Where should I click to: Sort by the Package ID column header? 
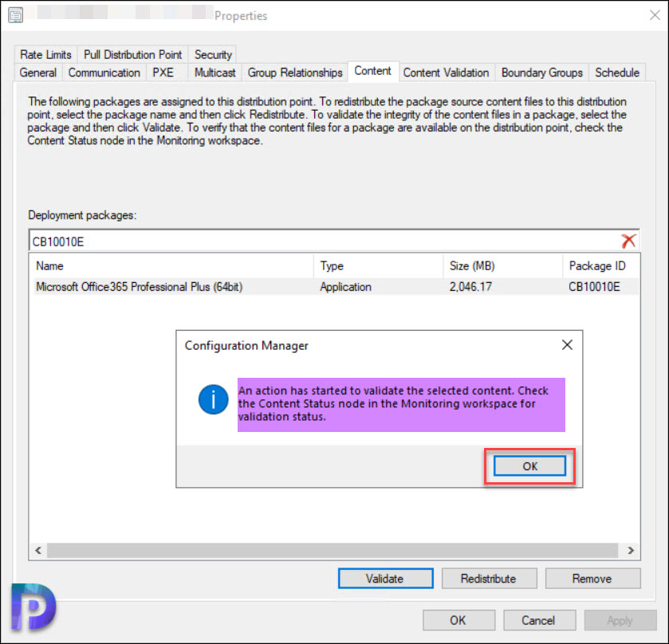tap(601, 265)
